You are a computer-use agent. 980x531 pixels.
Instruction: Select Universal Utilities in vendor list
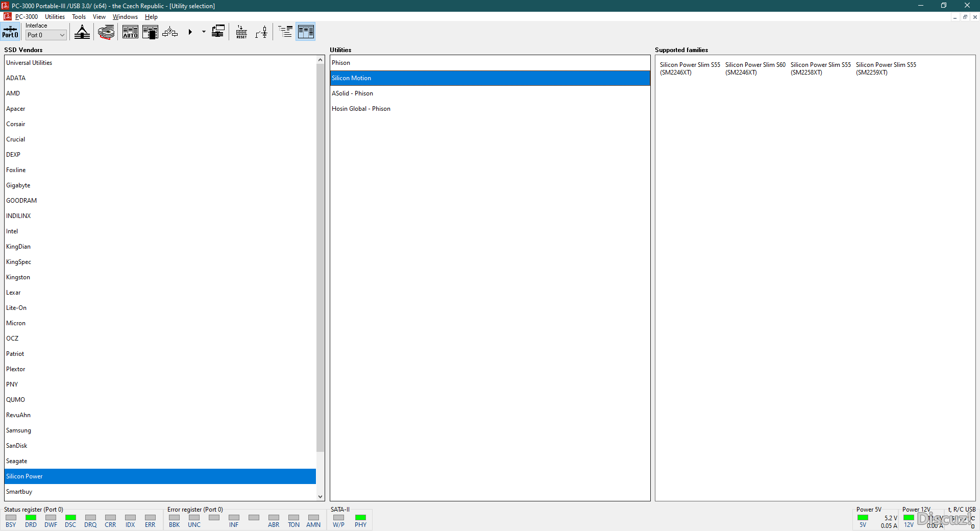[x=160, y=63]
